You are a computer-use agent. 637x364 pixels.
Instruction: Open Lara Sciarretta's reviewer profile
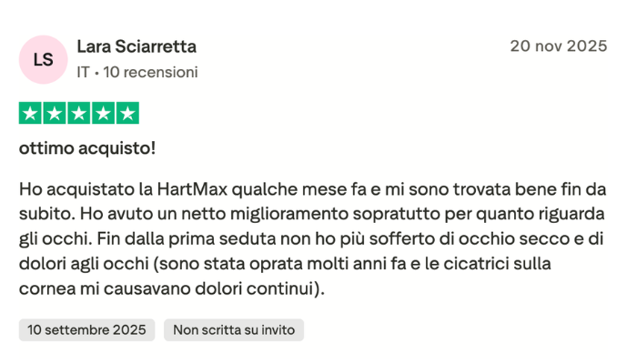(x=136, y=46)
